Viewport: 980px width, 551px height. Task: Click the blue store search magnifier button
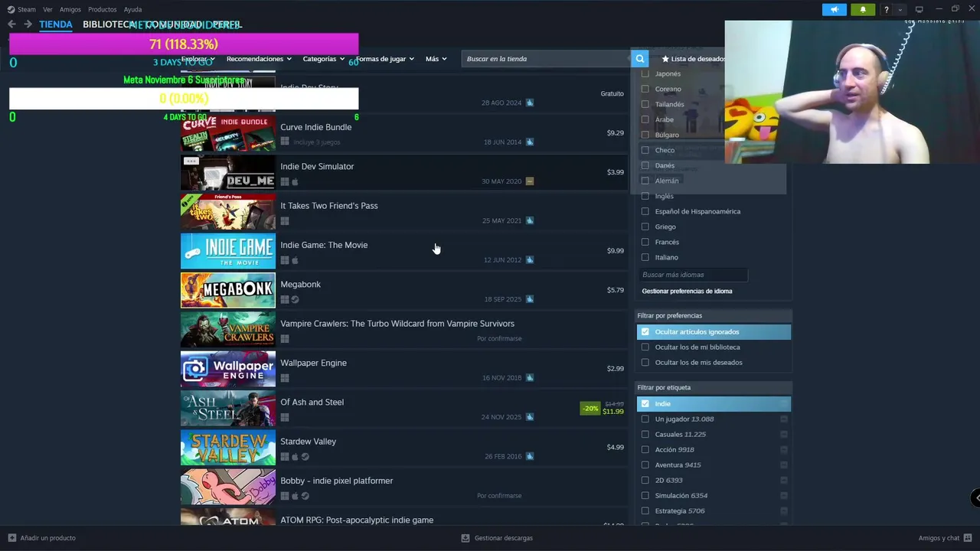coord(639,58)
